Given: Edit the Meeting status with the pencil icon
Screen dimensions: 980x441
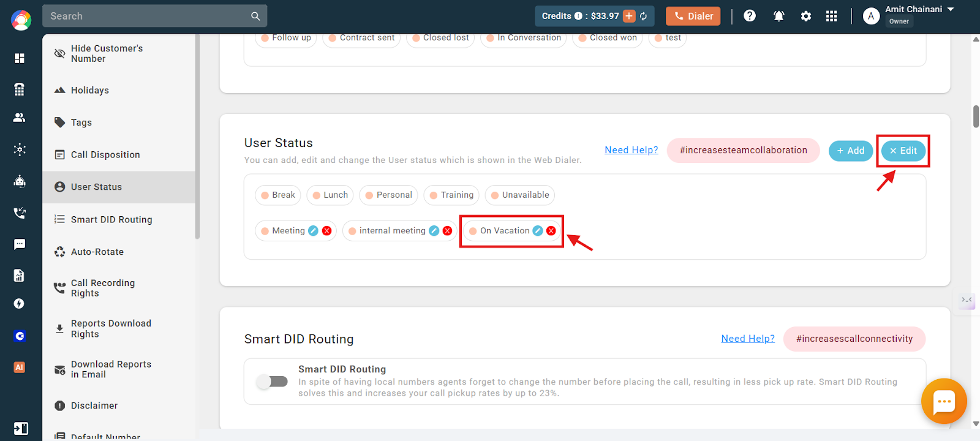Looking at the screenshot, I should pyautogui.click(x=313, y=231).
